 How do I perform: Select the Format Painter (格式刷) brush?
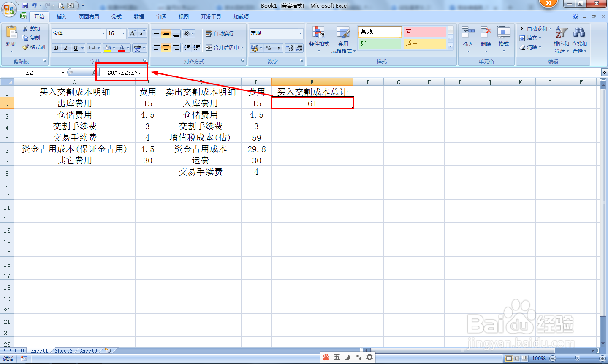tap(25, 47)
